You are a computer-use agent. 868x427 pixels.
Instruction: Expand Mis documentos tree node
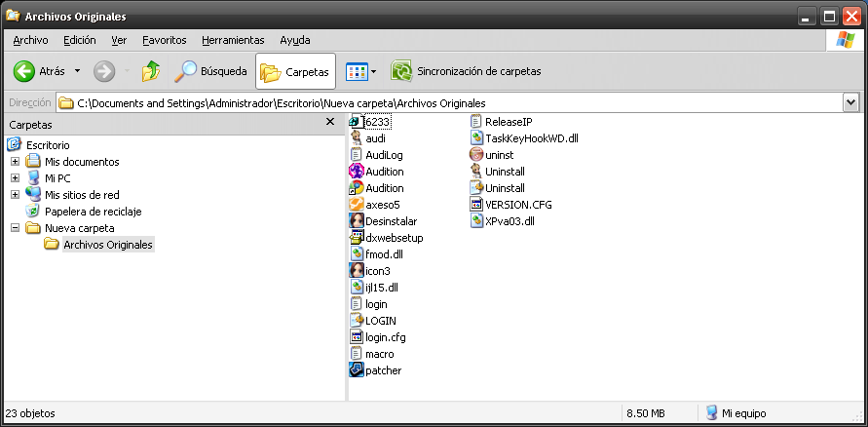15,162
